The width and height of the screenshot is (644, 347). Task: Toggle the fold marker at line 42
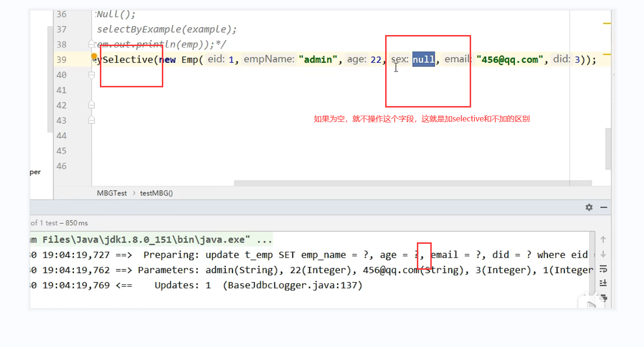coord(92,105)
